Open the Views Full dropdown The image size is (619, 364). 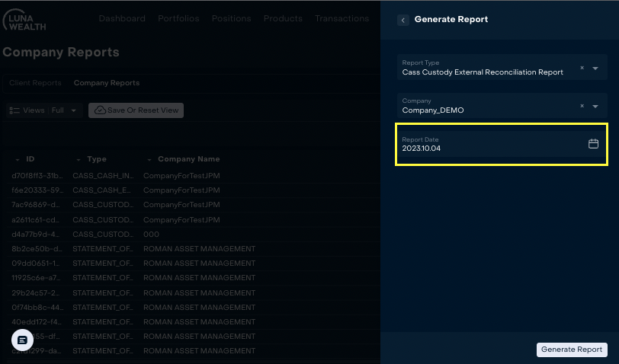43,110
